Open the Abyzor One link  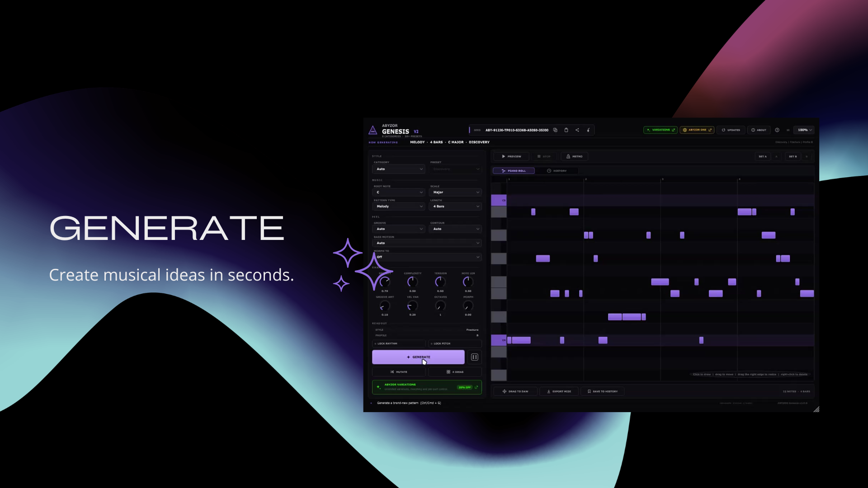pos(697,130)
